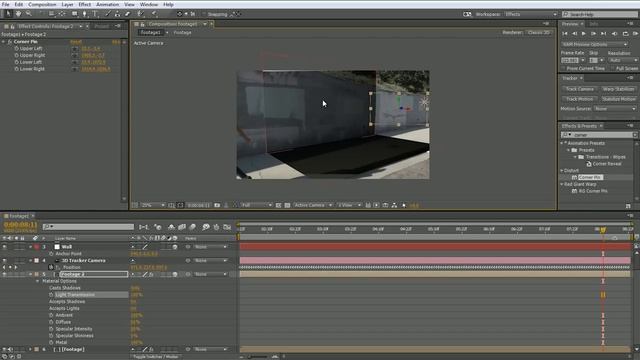Open the Composition menu
640x360 pixels.
coord(42,4)
